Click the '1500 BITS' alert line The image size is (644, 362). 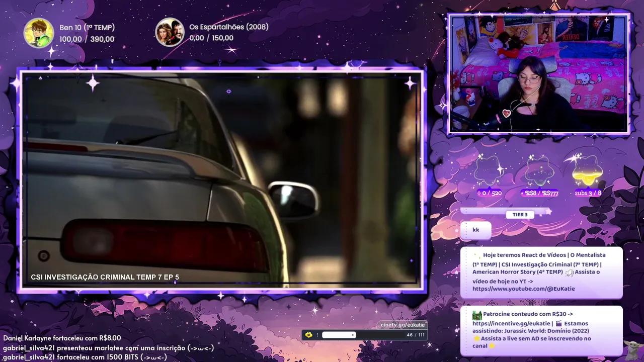pyautogui.click(x=85, y=357)
